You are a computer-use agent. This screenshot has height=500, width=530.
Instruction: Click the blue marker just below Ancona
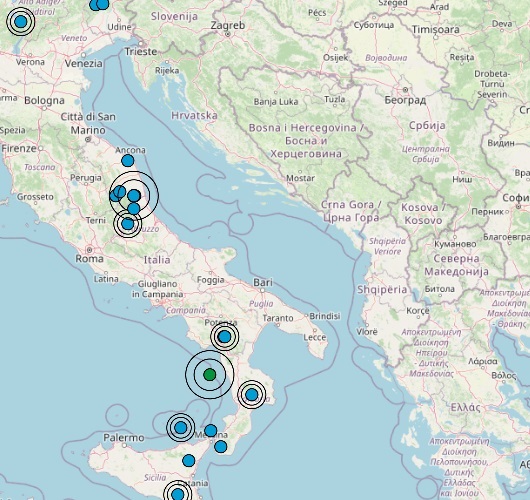pyautogui.click(x=127, y=161)
